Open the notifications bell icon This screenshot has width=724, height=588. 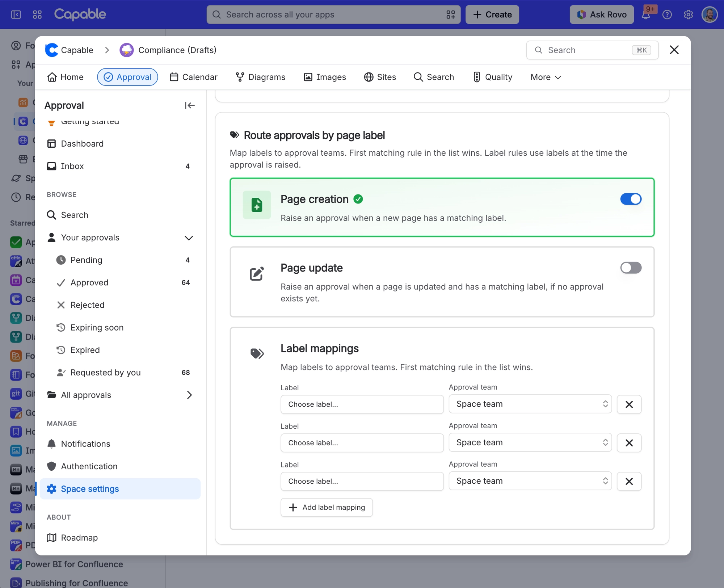click(646, 14)
